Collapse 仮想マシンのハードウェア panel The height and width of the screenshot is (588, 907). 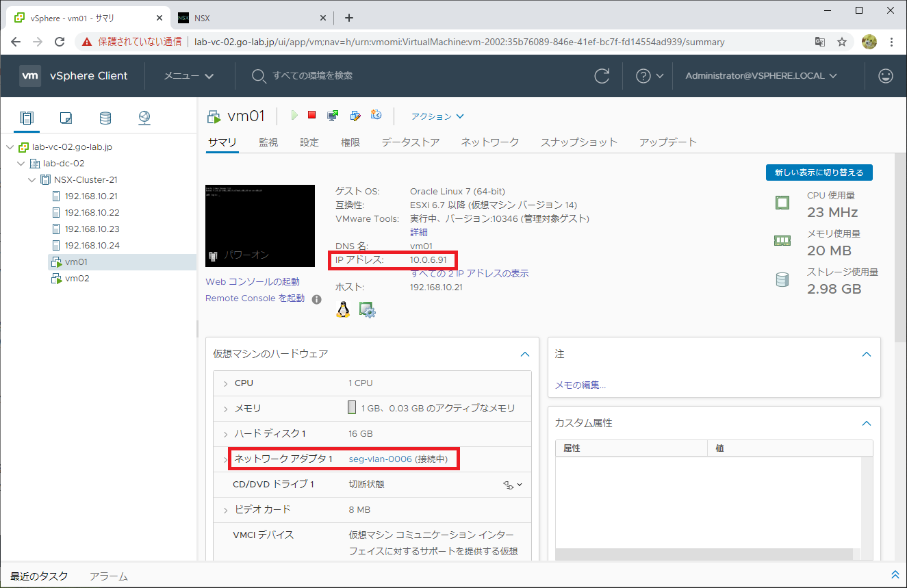click(525, 355)
